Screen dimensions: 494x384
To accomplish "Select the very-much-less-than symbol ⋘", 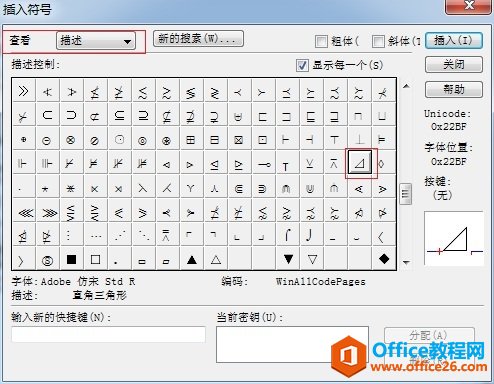I will [25, 213].
